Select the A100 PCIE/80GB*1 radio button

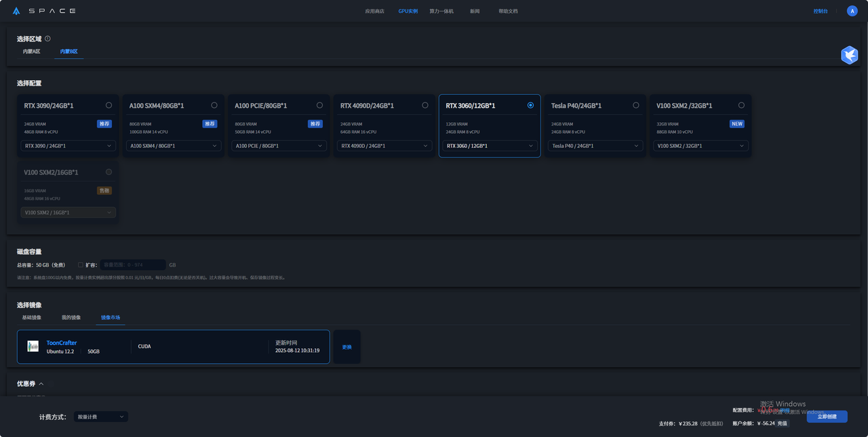[x=320, y=105]
